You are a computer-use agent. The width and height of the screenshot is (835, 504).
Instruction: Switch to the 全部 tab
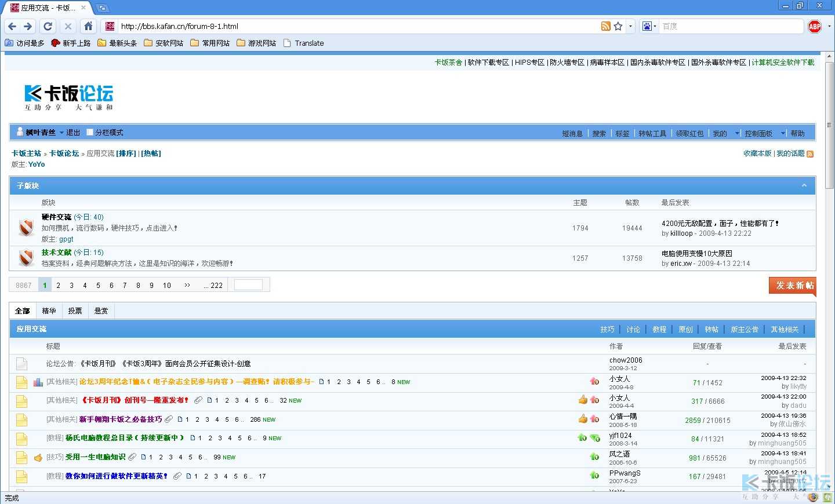coord(23,311)
